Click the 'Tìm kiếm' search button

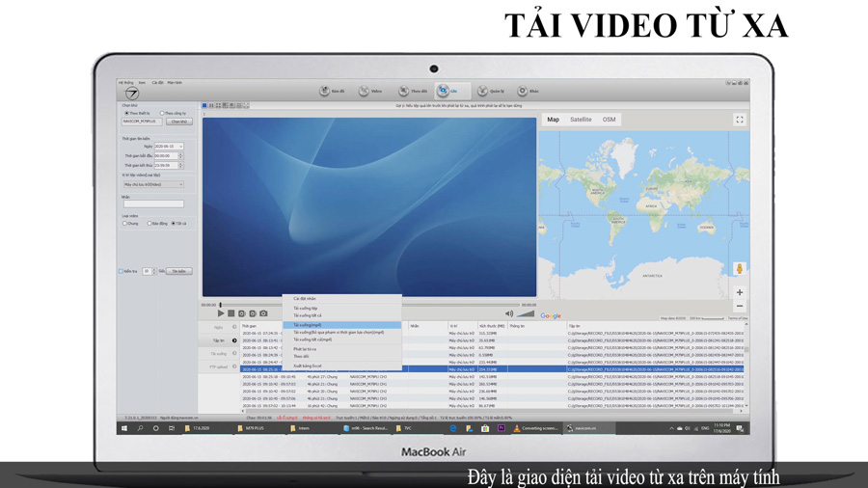tap(179, 271)
